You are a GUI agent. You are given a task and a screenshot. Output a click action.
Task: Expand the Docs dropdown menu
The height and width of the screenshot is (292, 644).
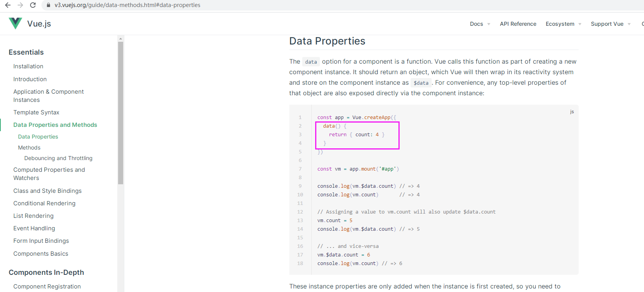click(x=480, y=24)
